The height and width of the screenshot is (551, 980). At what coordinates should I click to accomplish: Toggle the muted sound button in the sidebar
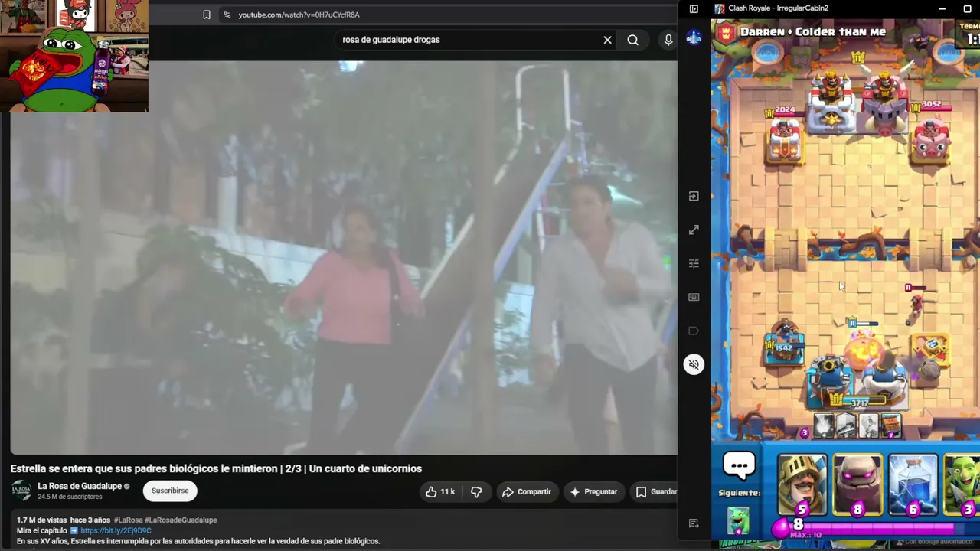(x=694, y=364)
